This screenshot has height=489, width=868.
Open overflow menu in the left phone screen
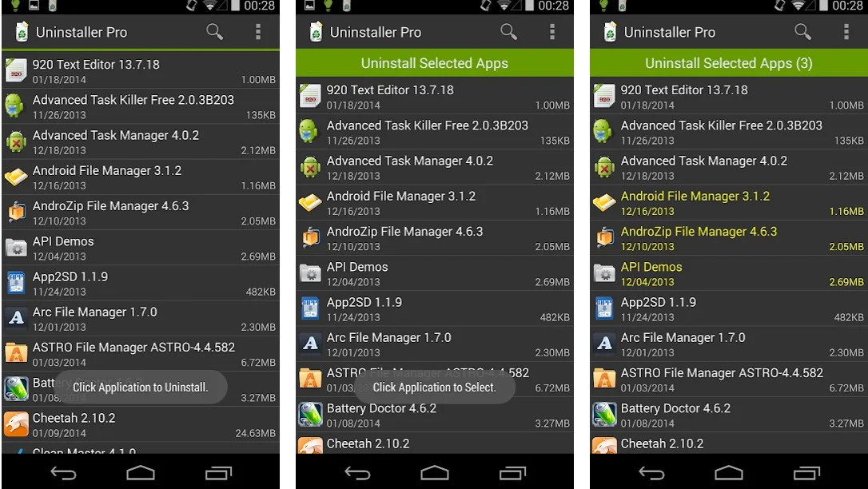coord(258,32)
